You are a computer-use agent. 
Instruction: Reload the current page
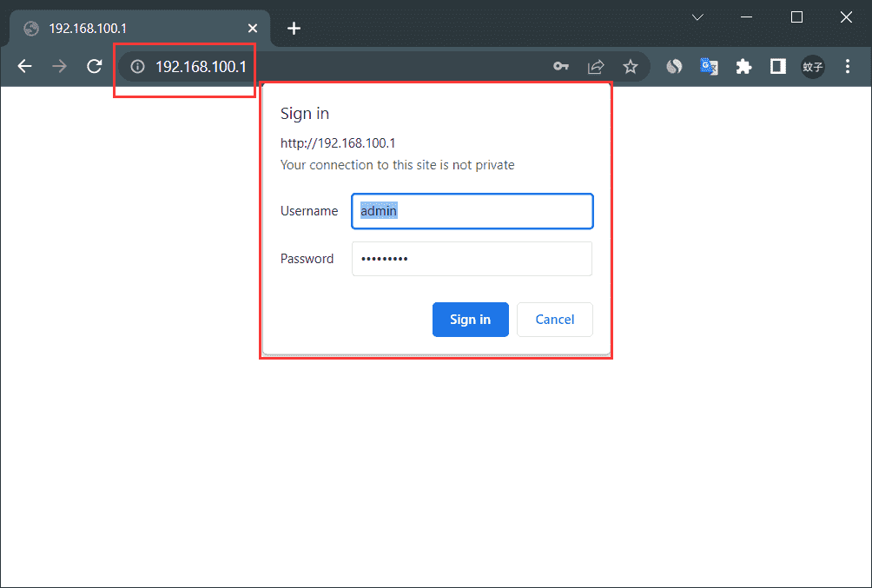95,67
